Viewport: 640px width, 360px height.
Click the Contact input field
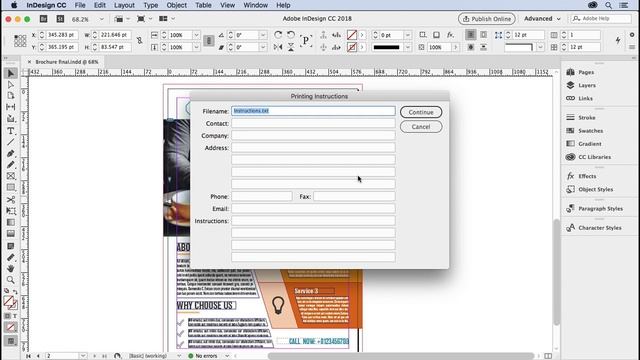pyautogui.click(x=313, y=123)
